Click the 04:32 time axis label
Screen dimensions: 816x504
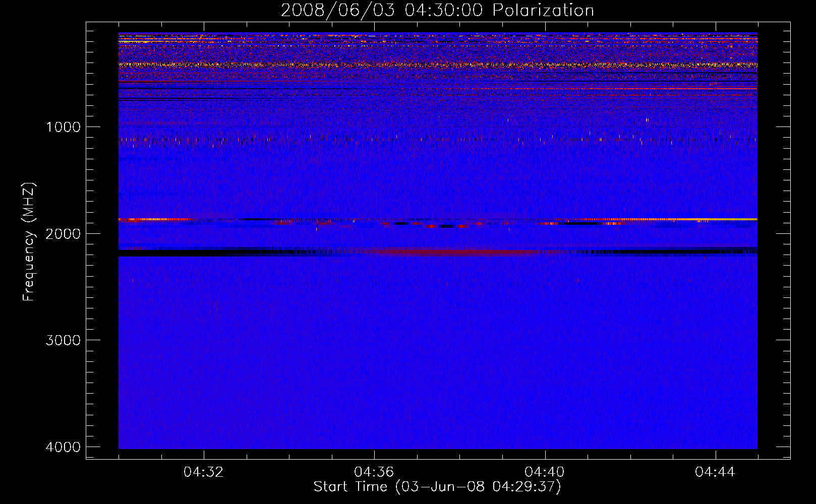coord(203,472)
